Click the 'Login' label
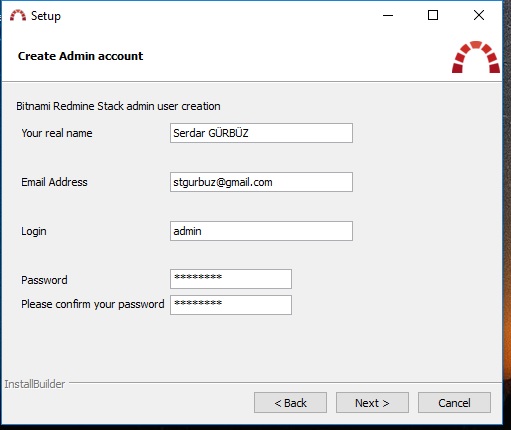511x430 pixels. (34, 232)
